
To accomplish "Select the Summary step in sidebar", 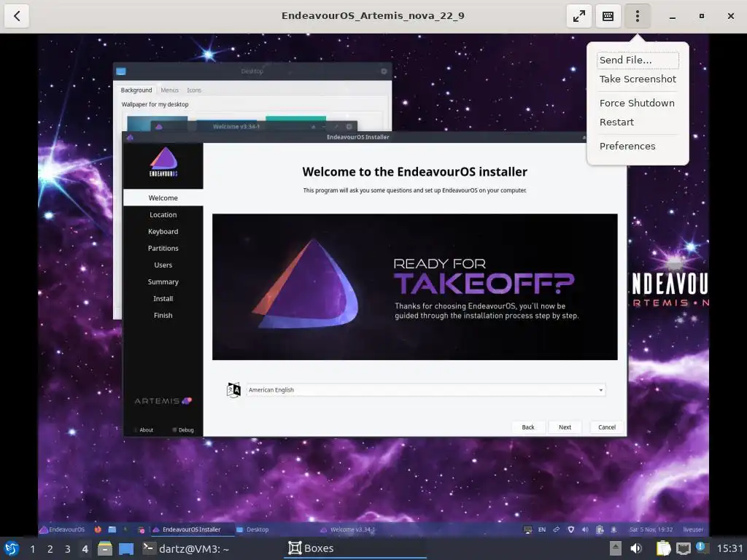I will tap(163, 282).
